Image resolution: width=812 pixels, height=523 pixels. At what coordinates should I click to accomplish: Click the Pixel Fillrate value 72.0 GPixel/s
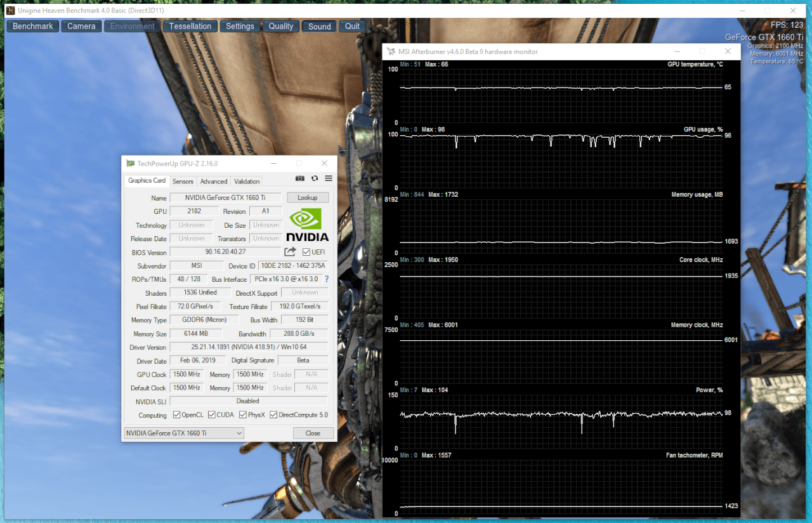click(196, 307)
